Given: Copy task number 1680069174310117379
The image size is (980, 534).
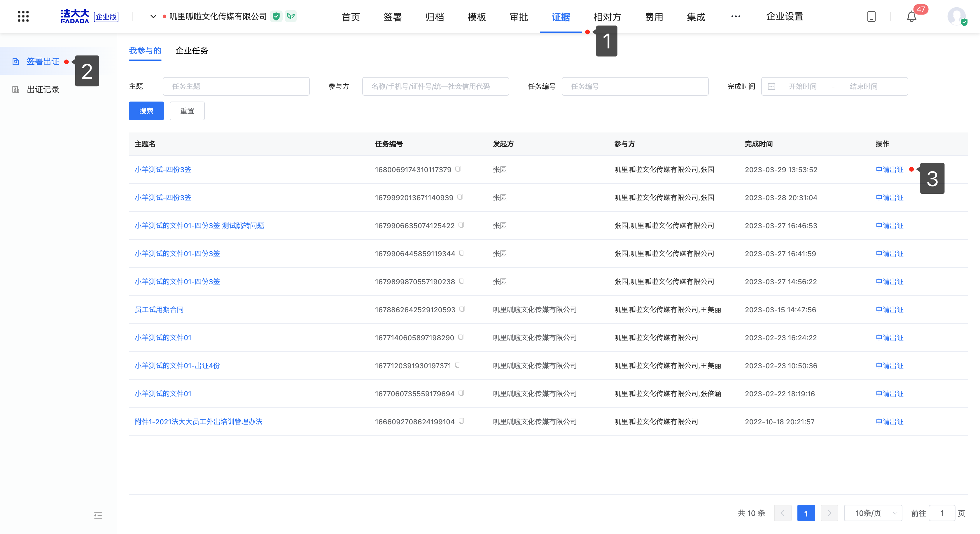Looking at the screenshot, I should point(458,169).
